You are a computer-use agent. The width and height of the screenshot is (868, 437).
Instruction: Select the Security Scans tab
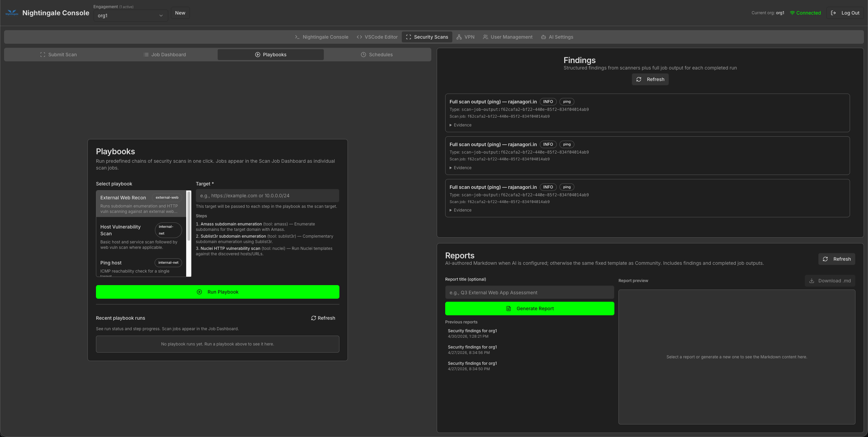pos(427,37)
